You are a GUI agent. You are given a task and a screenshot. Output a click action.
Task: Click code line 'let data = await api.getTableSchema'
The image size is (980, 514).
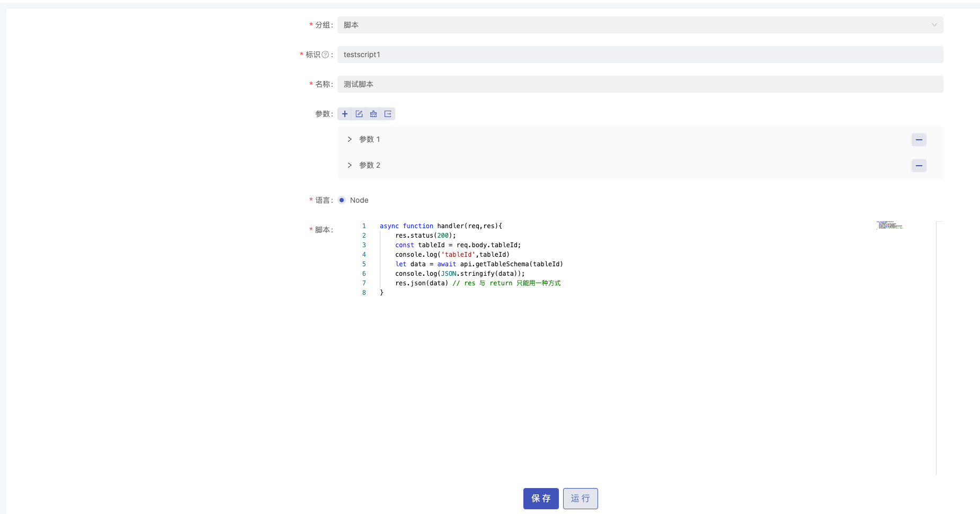[x=479, y=264]
